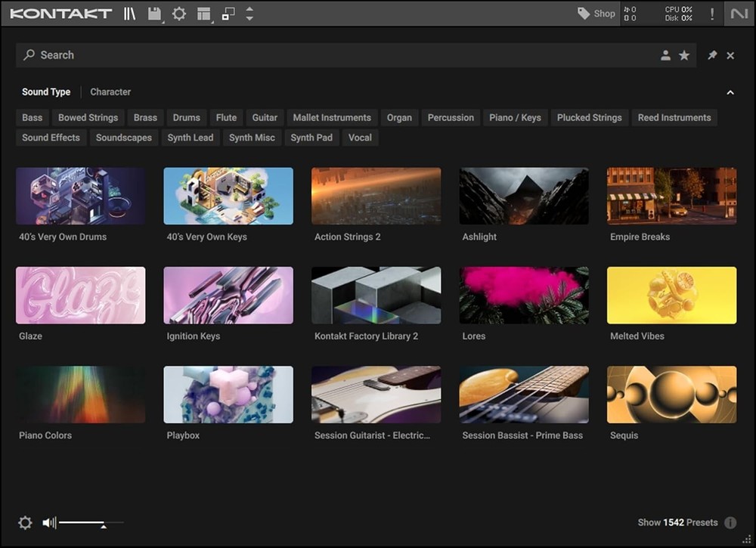This screenshot has height=548, width=756.
Task: Select the Sound Type tab
Action: pyautogui.click(x=46, y=92)
